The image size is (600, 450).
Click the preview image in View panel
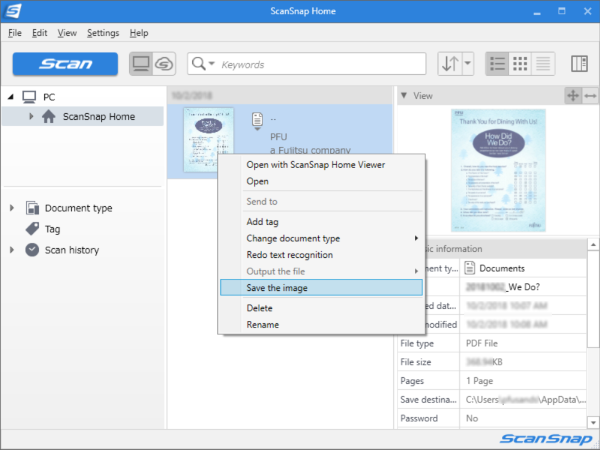(498, 170)
